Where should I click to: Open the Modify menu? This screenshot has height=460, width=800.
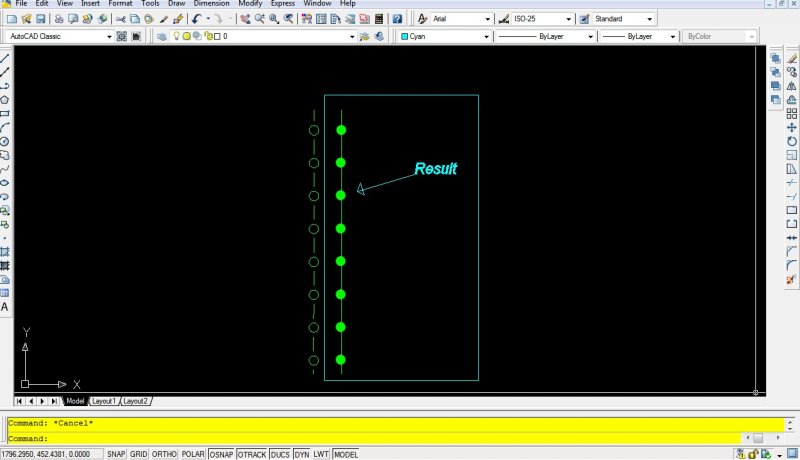250,3
